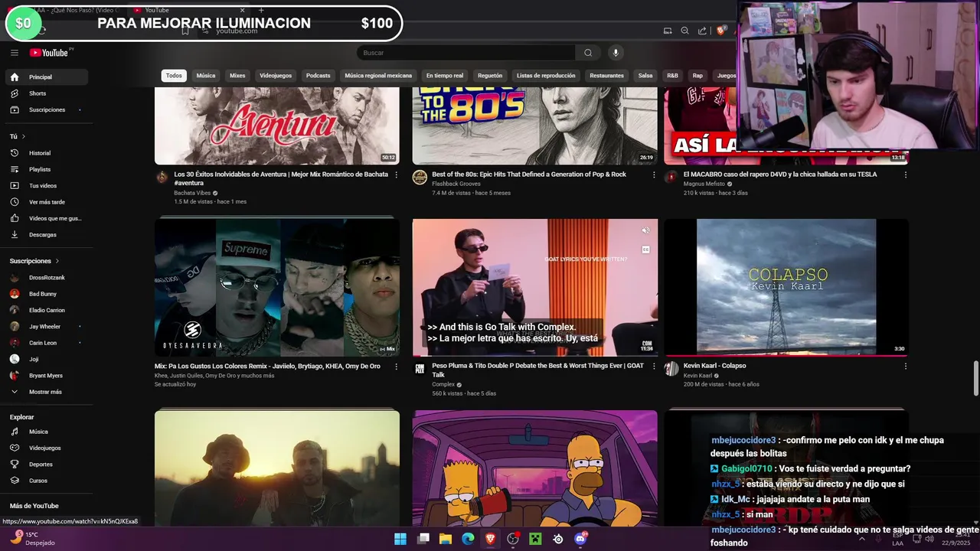
Task: Go to Suscripciones in the sidebar
Action: click(46, 109)
